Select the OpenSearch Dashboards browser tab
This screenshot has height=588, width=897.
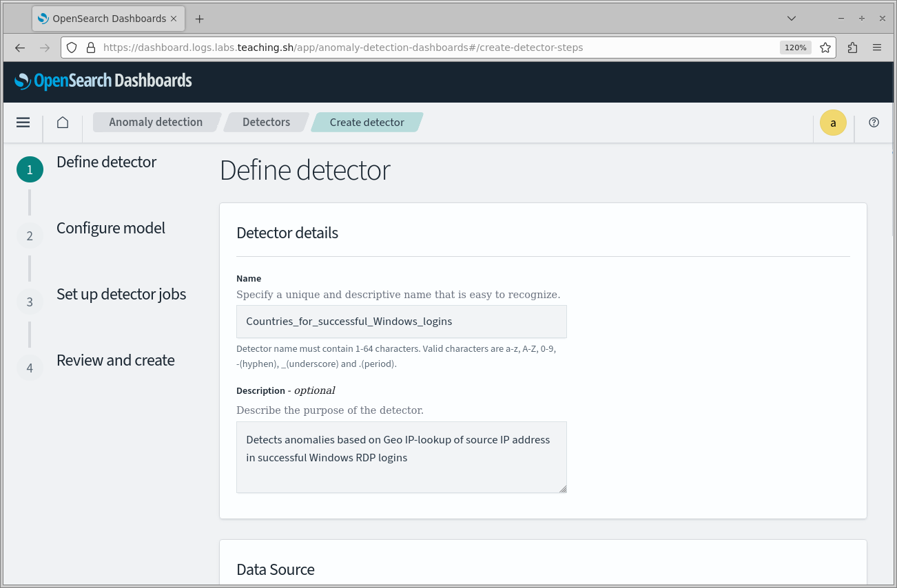[x=102, y=19]
